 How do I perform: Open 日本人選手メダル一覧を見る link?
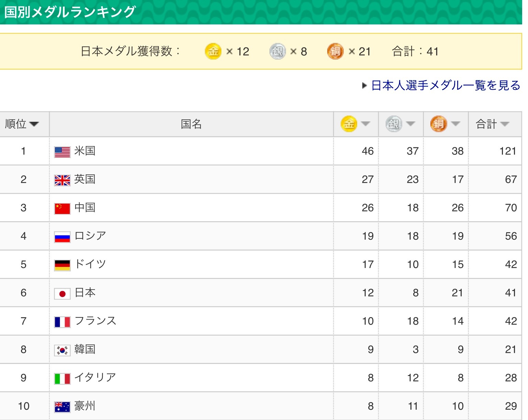pyautogui.click(x=445, y=85)
